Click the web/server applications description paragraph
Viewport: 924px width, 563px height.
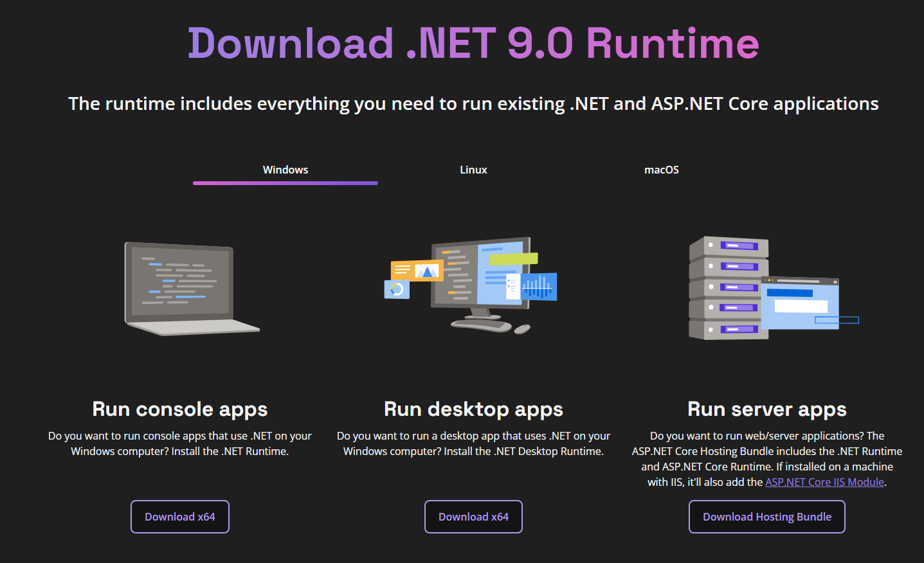(767, 459)
